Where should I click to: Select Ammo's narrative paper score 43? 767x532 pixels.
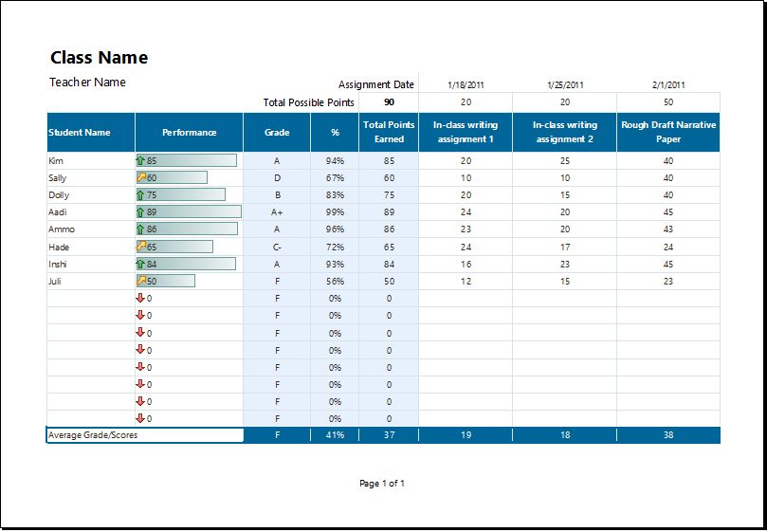668,229
